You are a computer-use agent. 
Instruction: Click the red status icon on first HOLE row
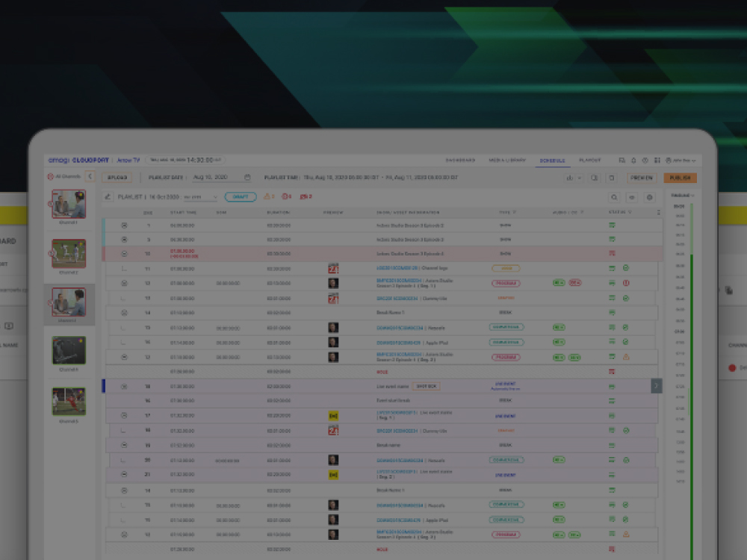tap(613, 371)
